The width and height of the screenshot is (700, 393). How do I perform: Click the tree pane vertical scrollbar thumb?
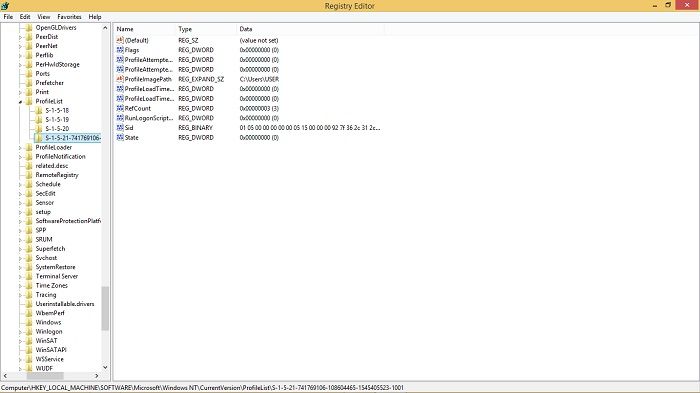105,308
